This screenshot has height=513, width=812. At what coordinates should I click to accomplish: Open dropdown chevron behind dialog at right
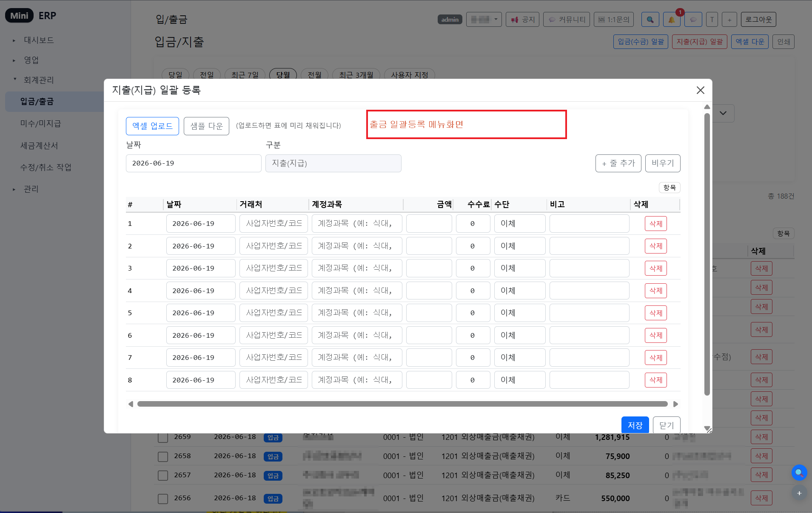click(723, 114)
